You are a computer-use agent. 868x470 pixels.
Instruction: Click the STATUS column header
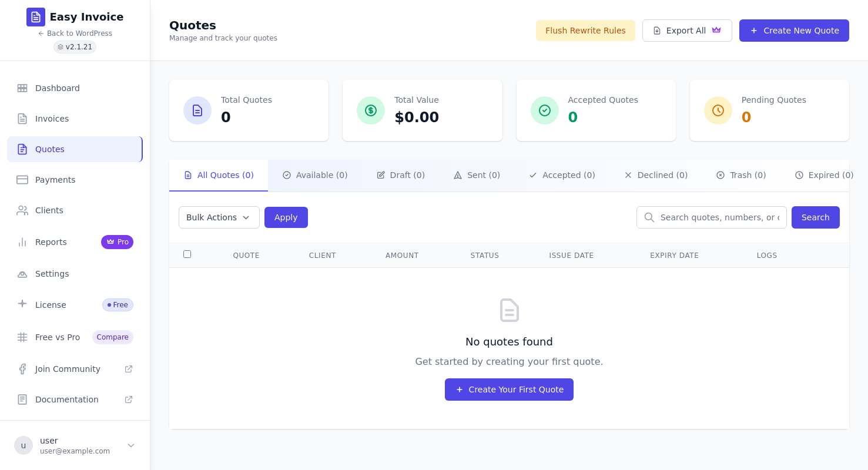click(x=485, y=256)
